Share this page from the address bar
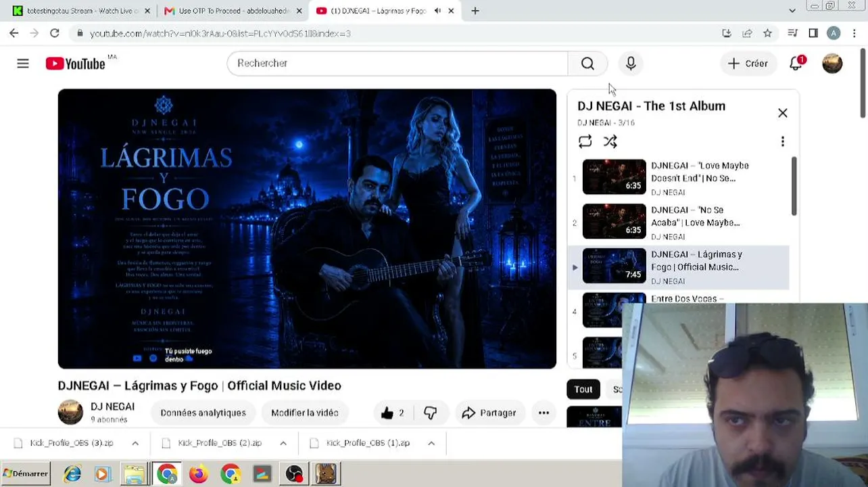This screenshot has width=868, height=487. tap(747, 33)
